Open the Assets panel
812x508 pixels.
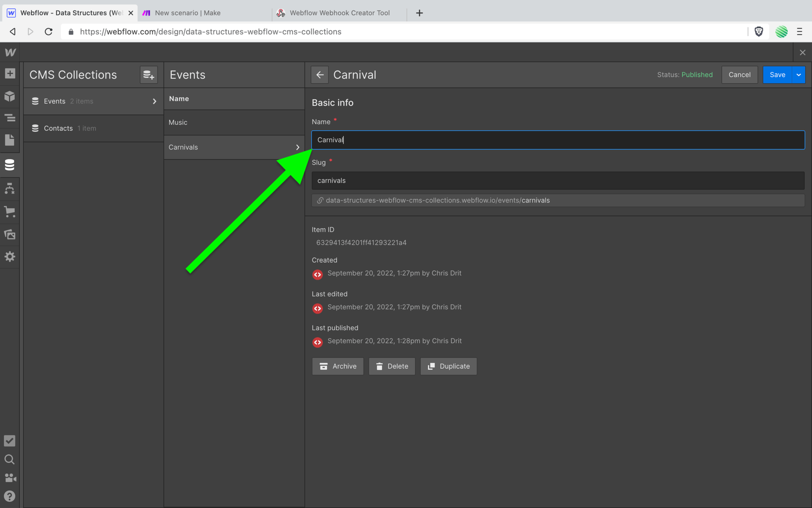click(x=10, y=234)
